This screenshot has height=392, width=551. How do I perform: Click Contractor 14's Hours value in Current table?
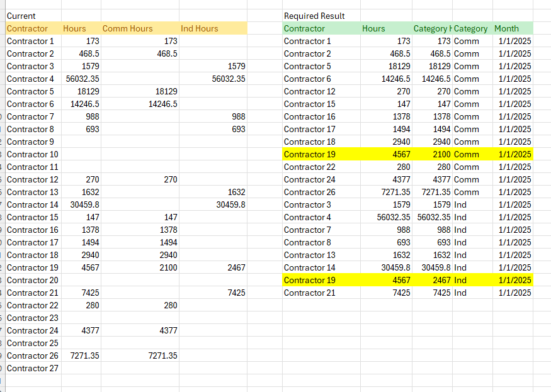(x=84, y=204)
